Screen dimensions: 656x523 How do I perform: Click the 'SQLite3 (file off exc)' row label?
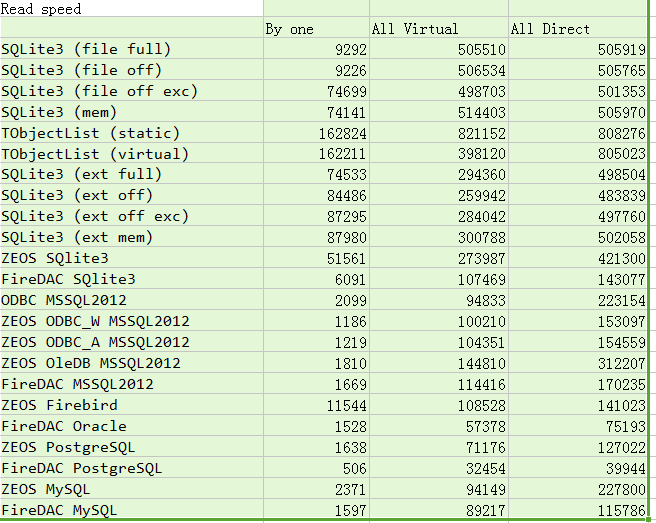[x=132, y=90]
